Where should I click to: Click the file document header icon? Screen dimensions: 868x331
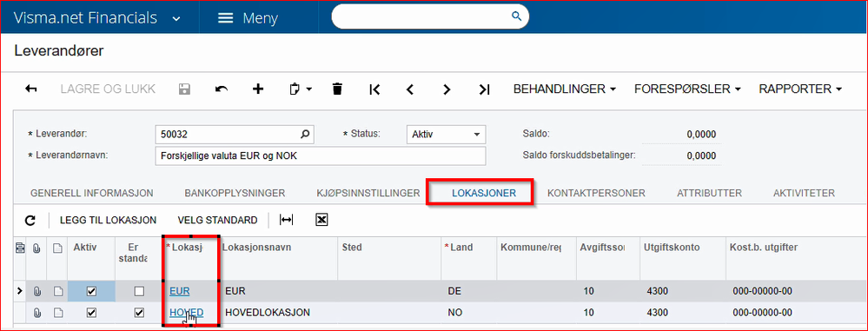coord(57,248)
